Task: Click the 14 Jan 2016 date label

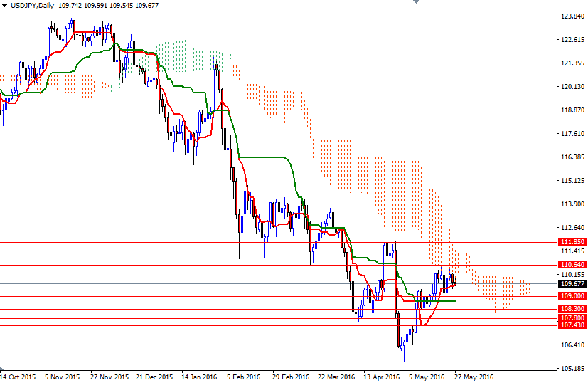Action: pos(199,377)
